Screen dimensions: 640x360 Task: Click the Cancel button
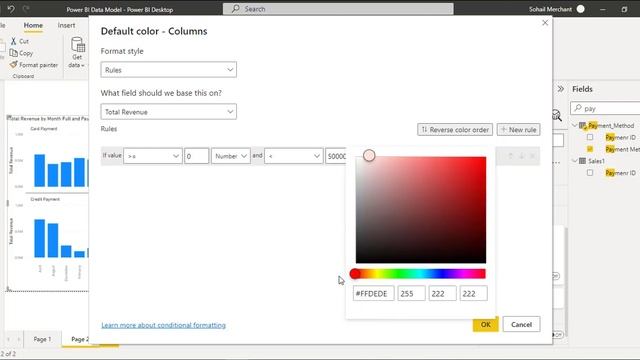pyautogui.click(x=521, y=324)
